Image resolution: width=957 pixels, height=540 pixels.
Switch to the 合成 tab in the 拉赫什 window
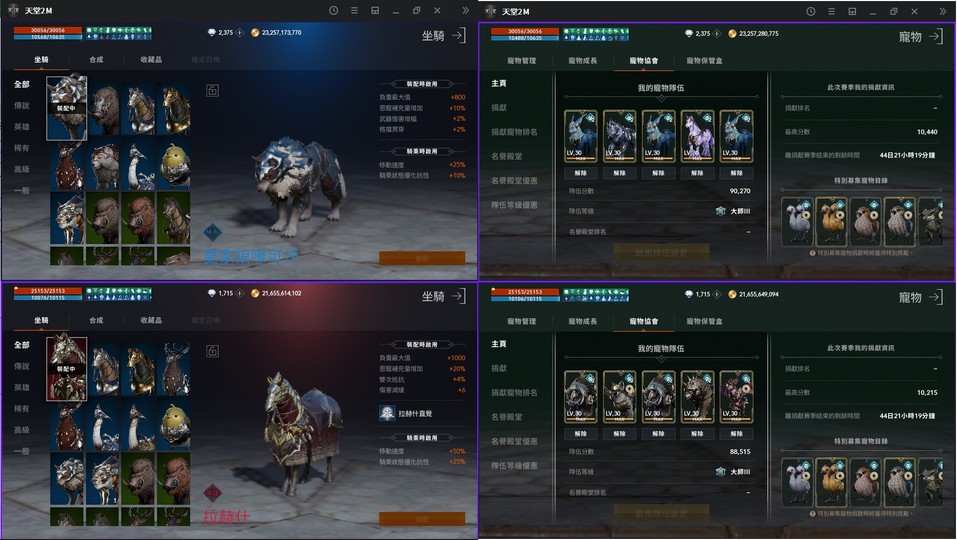[x=96, y=320]
